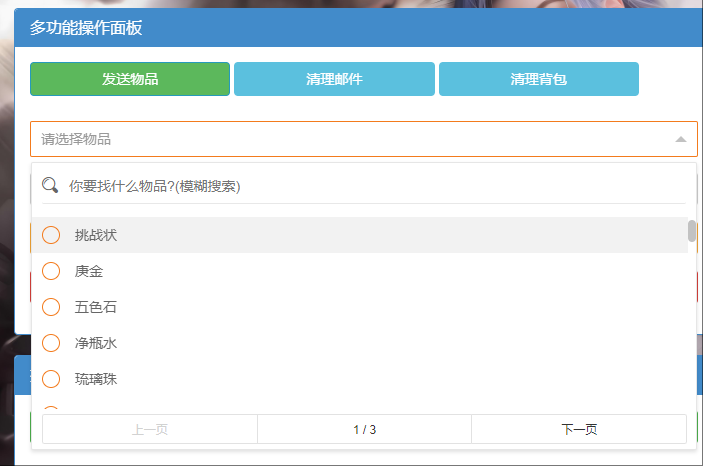The width and height of the screenshot is (703, 466).
Task: Go to next page with 下一页
Action: (x=579, y=429)
